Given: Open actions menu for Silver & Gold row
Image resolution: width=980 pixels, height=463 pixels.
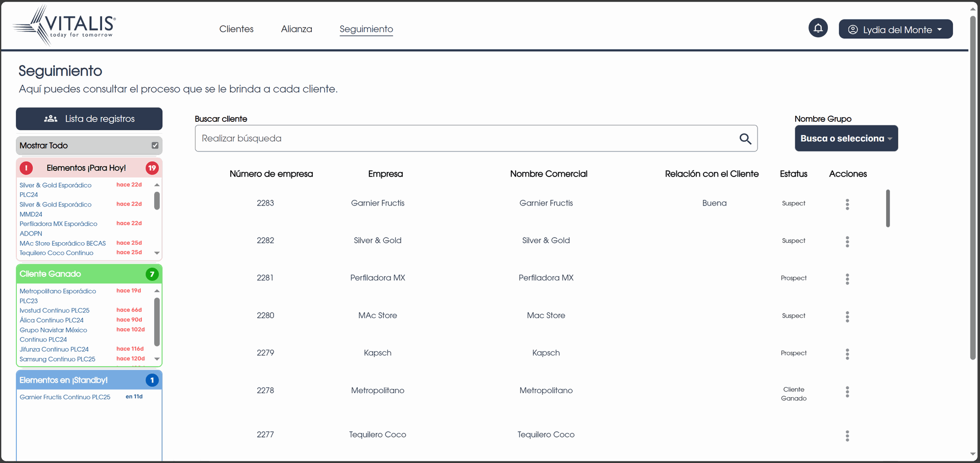Looking at the screenshot, I should (847, 241).
